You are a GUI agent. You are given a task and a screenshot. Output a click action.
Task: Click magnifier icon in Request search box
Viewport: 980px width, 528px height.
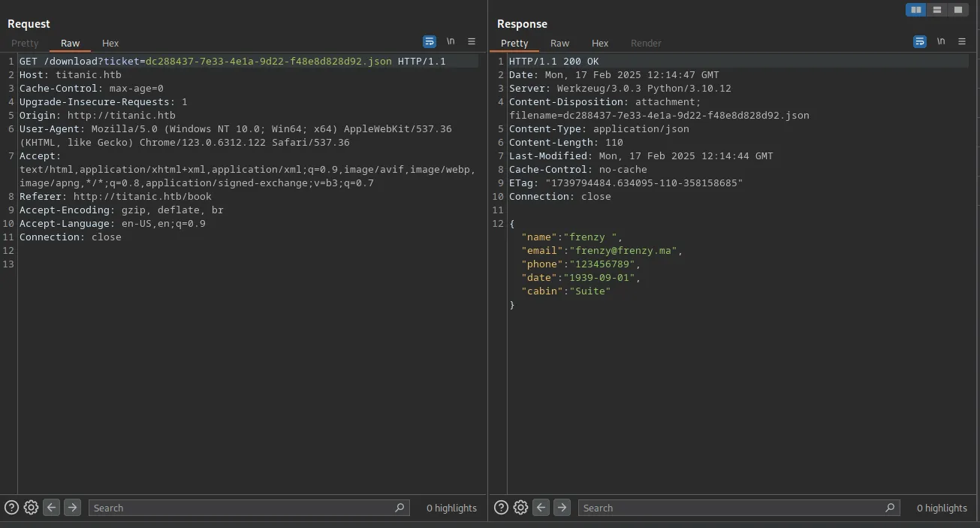click(400, 508)
